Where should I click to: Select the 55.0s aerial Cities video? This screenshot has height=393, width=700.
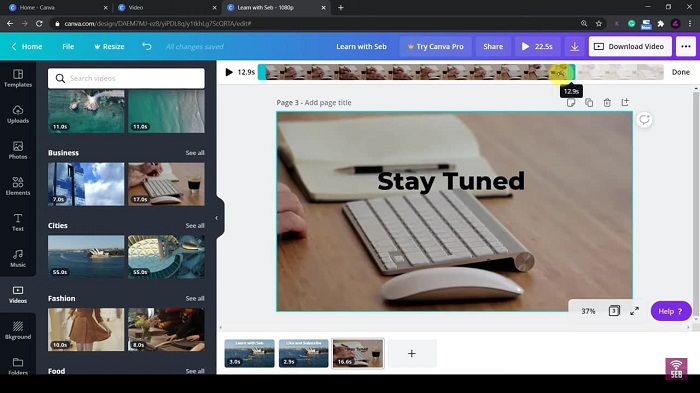click(x=166, y=257)
